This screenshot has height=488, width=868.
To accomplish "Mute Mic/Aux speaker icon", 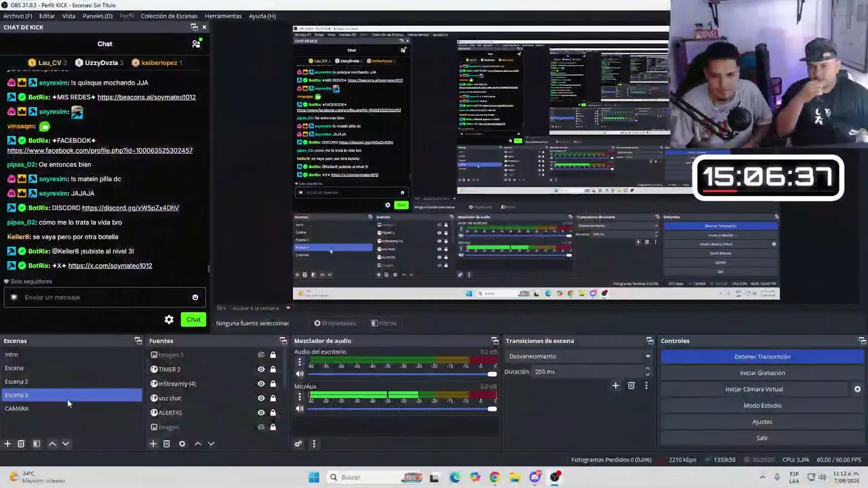I will pos(300,409).
